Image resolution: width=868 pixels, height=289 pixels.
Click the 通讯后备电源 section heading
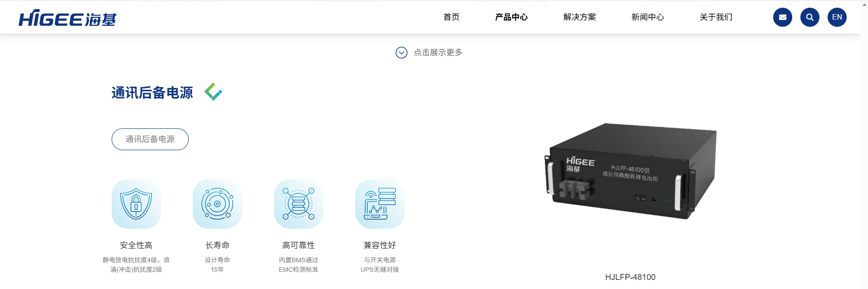pyautogui.click(x=152, y=93)
